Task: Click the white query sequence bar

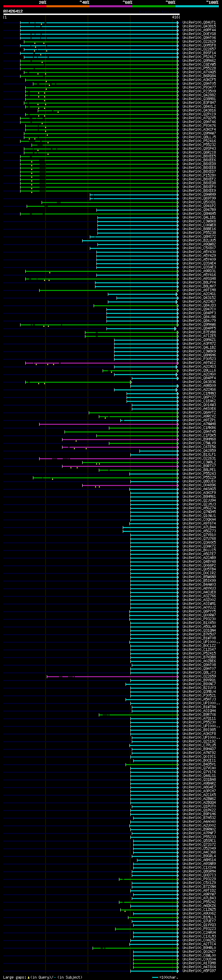Action: [x=92, y=15]
